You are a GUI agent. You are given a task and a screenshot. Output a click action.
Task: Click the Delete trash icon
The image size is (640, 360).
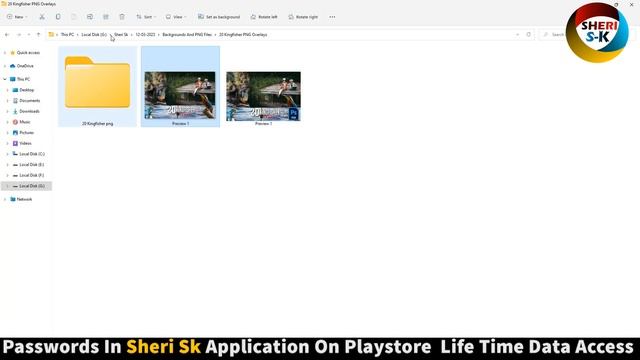pos(122,17)
